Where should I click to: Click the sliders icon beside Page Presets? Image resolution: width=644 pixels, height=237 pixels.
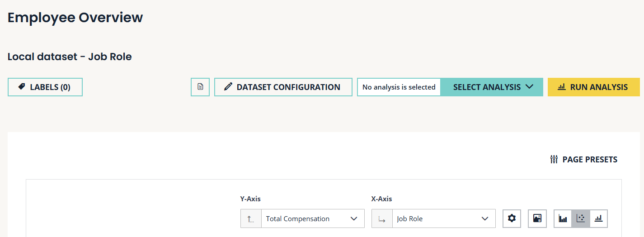tap(554, 159)
